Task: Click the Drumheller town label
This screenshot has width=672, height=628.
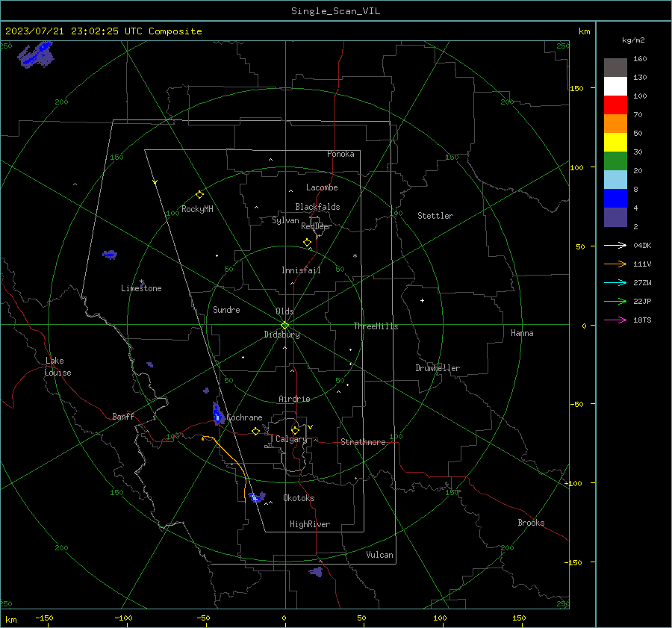Action: pyautogui.click(x=438, y=368)
